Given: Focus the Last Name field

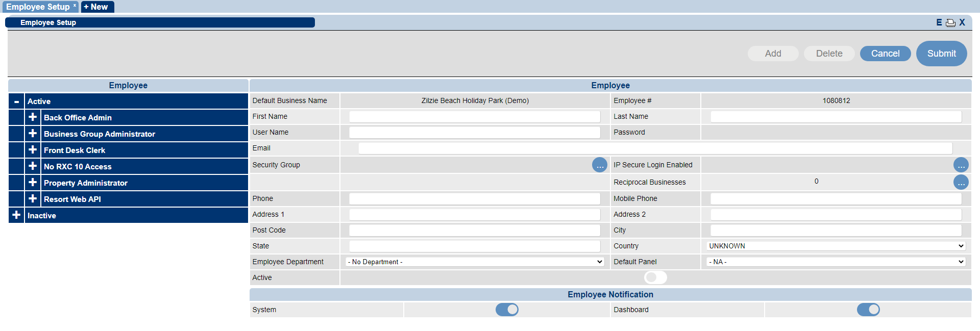Looking at the screenshot, I should [x=836, y=117].
